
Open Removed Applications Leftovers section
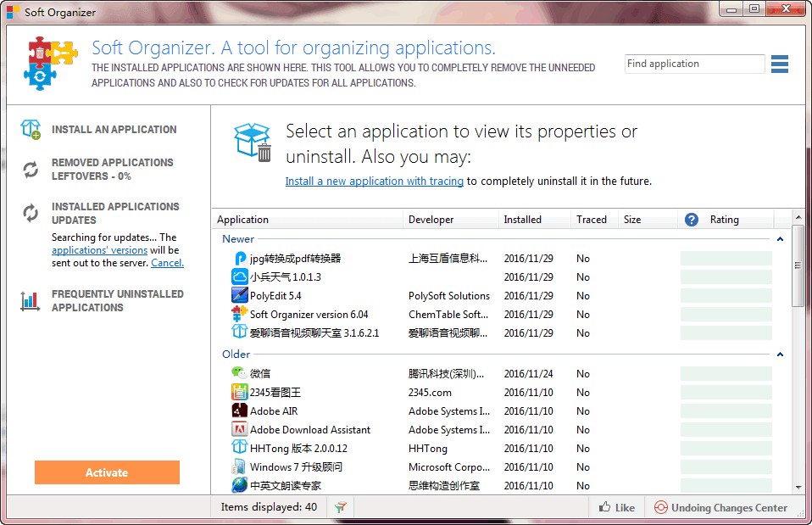click(x=113, y=170)
